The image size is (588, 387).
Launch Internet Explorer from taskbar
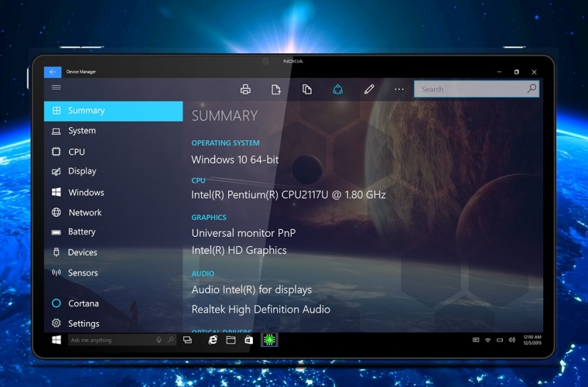point(213,340)
